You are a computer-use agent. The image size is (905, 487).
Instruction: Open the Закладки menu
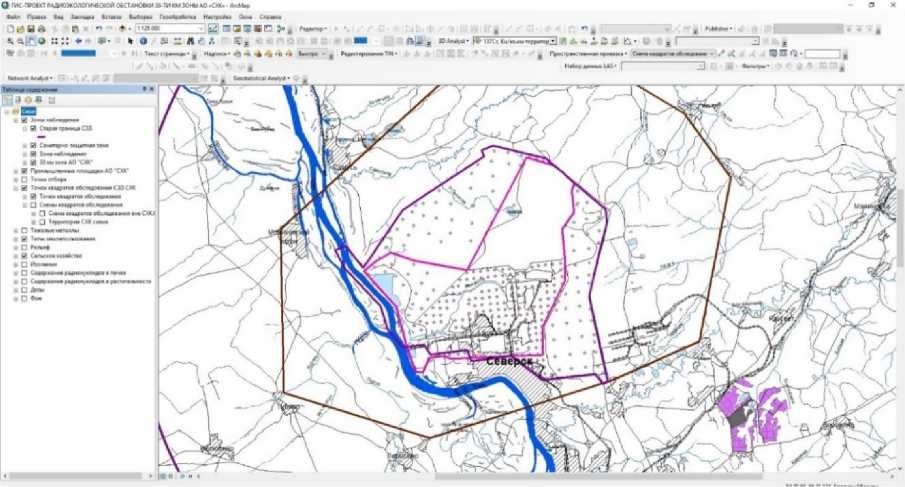coord(83,17)
